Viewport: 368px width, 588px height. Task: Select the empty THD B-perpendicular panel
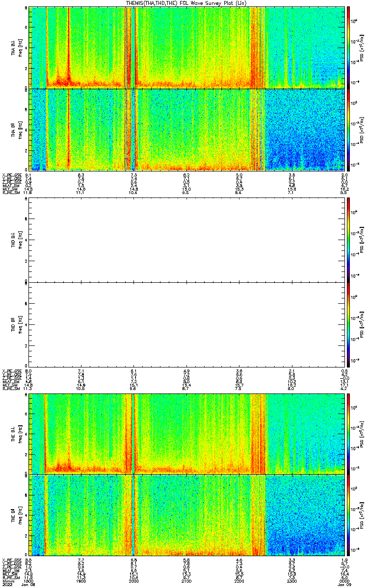(187, 240)
